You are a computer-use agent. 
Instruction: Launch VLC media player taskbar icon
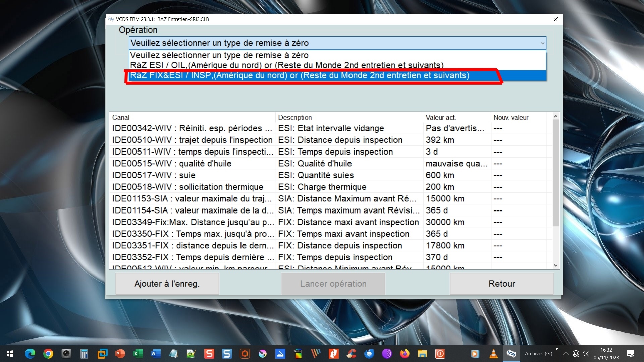[x=493, y=354]
